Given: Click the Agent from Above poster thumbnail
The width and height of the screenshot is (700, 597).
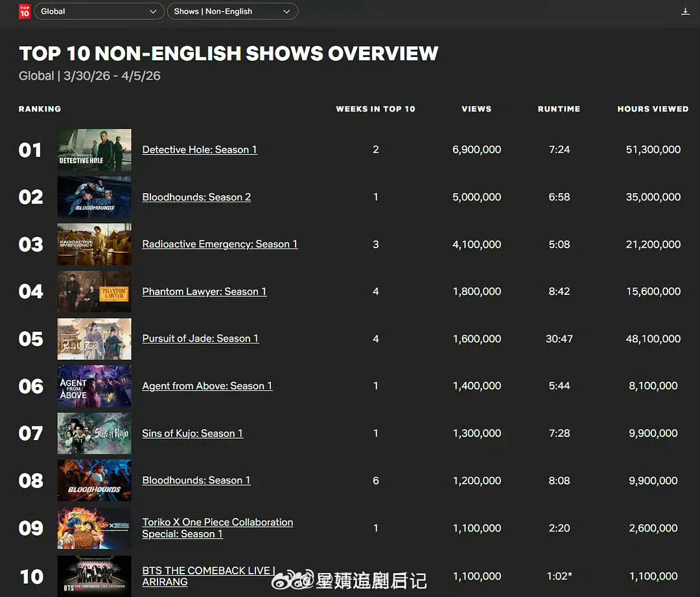Looking at the screenshot, I should click(x=94, y=386).
